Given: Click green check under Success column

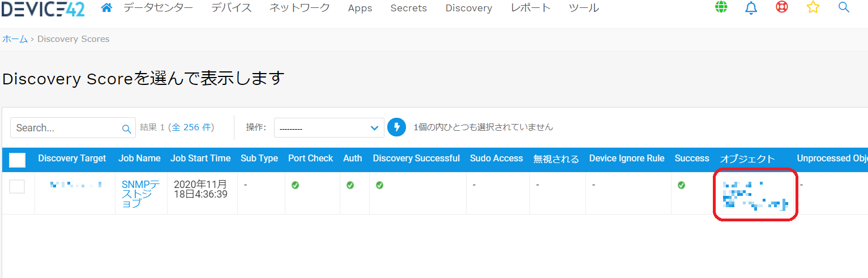Looking at the screenshot, I should [681, 185].
